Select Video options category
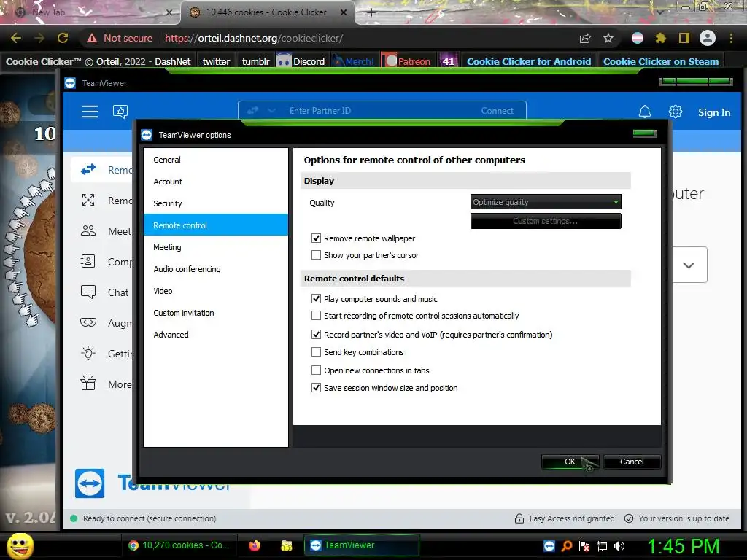The image size is (747, 560). click(215, 291)
